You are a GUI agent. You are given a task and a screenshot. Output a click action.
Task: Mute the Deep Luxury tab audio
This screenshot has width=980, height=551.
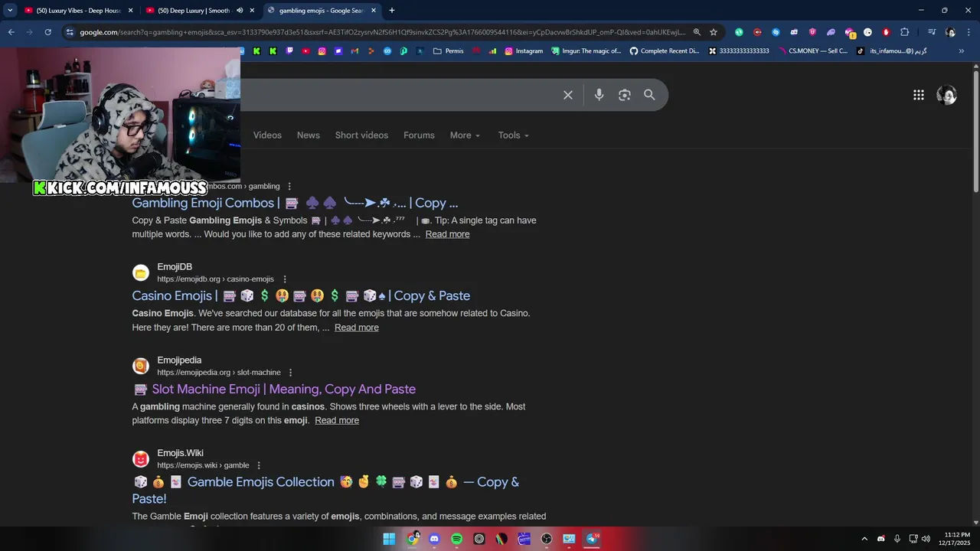coord(240,10)
